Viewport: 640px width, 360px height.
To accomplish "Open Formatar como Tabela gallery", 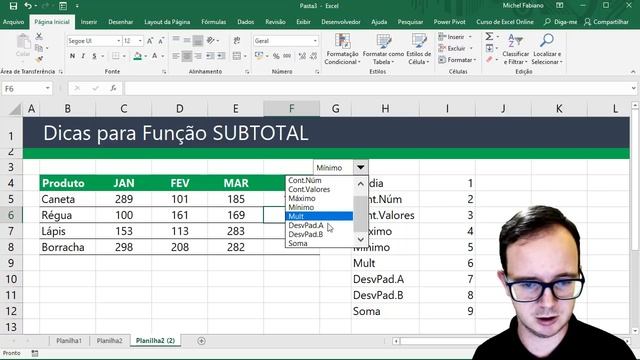I will (383, 49).
